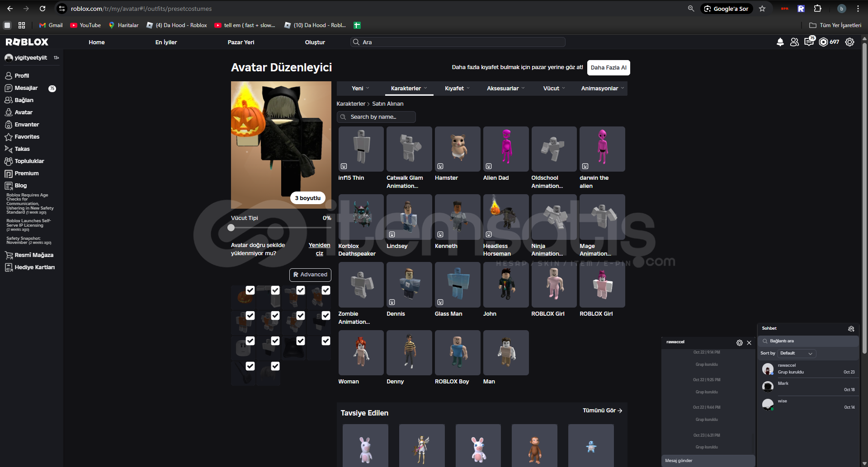Open the friends icon in the top bar

pyautogui.click(x=794, y=42)
